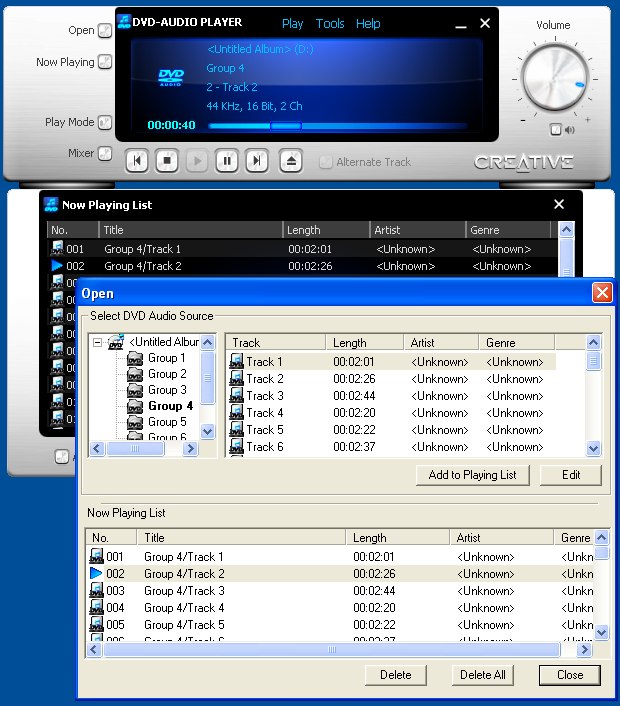Screen dimensions: 620x706
Task: Click the Edit button
Action: [570, 475]
